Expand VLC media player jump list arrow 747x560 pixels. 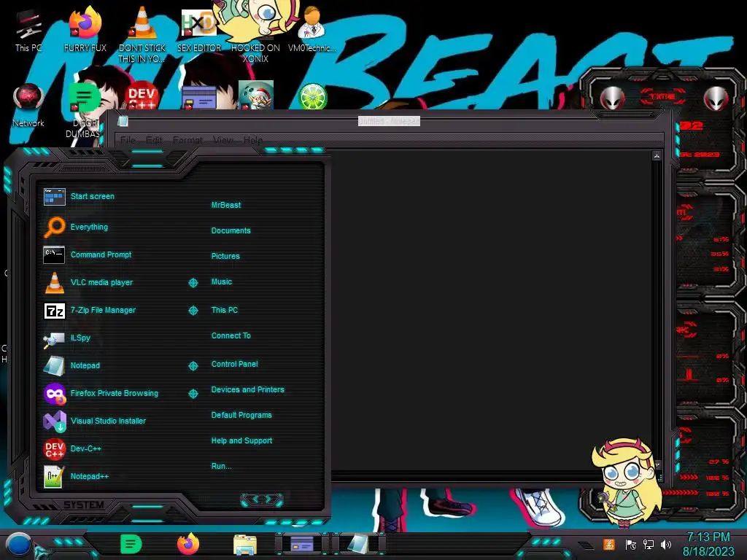point(193,283)
